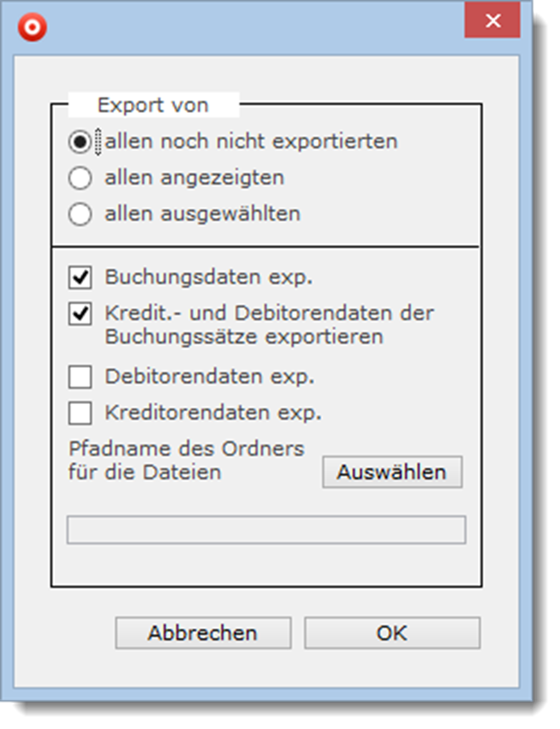This screenshot has width=560, height=729.
Task: Cancel with the 'Abbrechen' button
Action: 202,633
